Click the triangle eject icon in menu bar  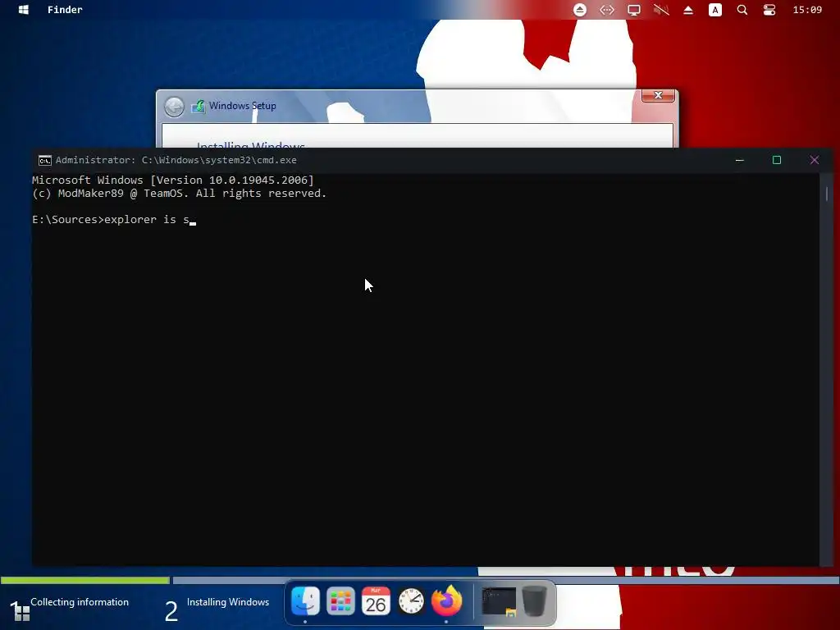(688, 10)
